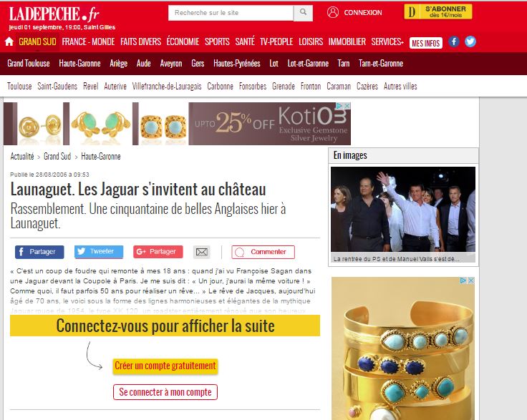Click Se connecter à mon compte
This screenshot has width=527, height=420.
click(165, 392)
